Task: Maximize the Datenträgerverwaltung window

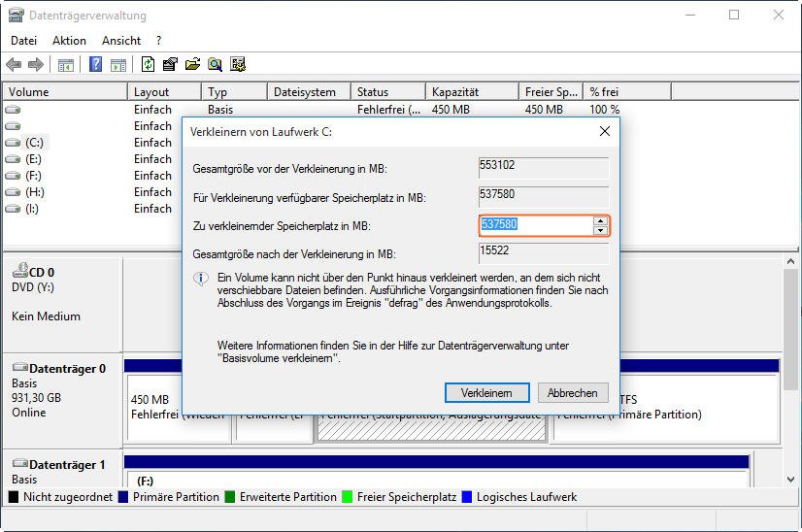Action: point(734,15)
